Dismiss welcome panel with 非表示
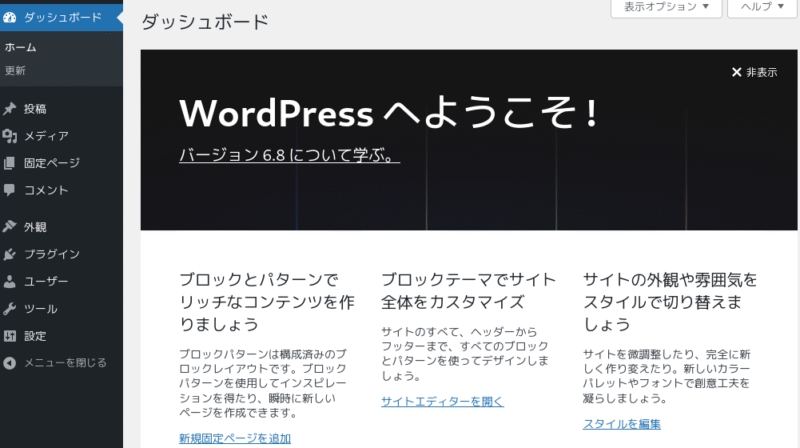Image resolution: width=800 pixels, height=448 pixels. point(755,72)
